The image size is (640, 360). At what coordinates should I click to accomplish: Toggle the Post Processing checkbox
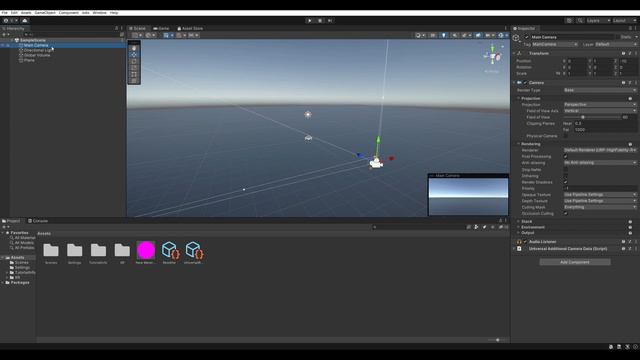[566, 156]
